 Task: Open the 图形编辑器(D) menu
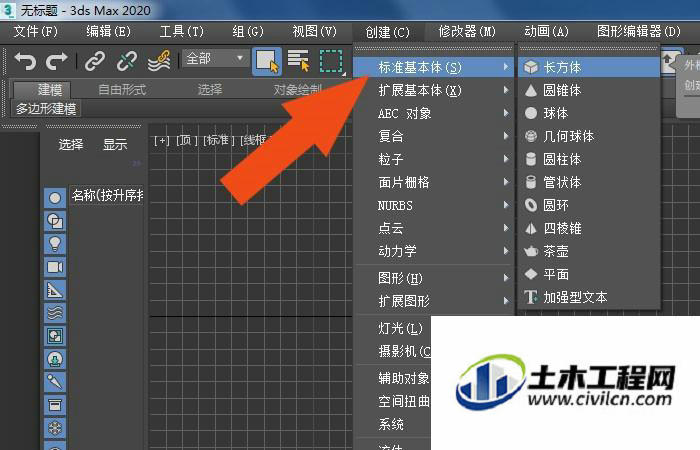(x=639, y=32)
